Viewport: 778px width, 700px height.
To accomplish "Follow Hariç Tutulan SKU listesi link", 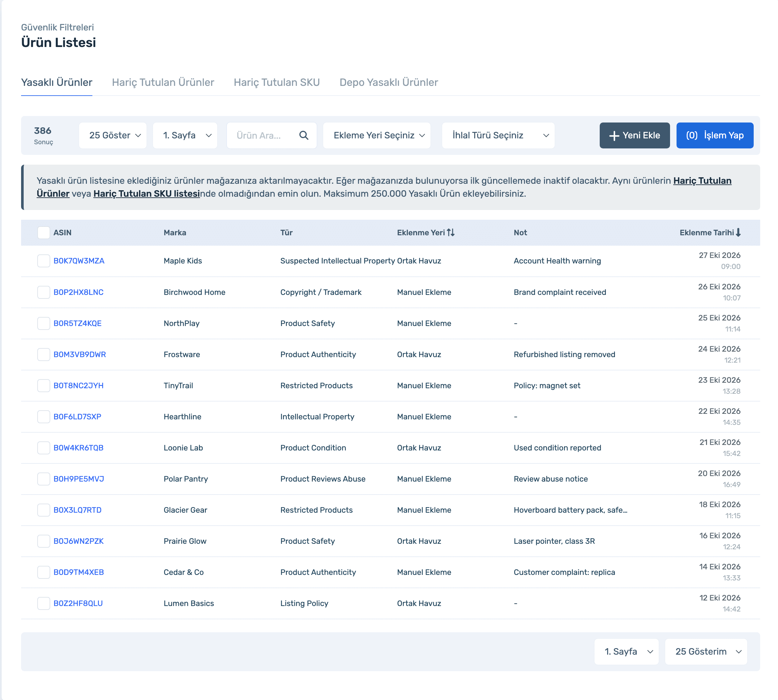I will click(147, 193).
